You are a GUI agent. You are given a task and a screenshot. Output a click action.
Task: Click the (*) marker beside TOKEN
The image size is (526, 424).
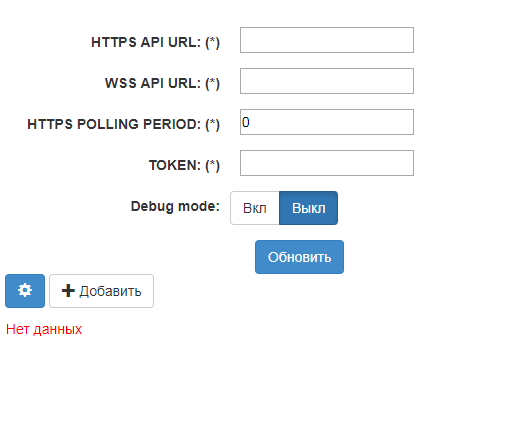coord(212,165)
